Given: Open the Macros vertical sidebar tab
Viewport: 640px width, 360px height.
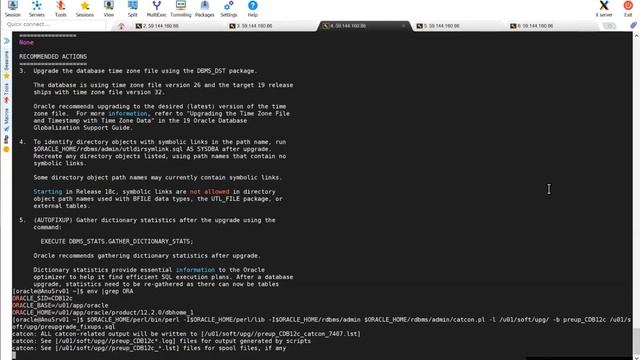Looking at the screenshot, I should coord(6,120).
